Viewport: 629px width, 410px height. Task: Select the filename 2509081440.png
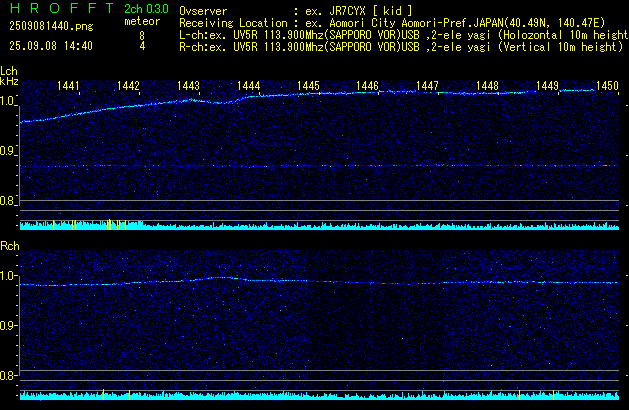51,26
